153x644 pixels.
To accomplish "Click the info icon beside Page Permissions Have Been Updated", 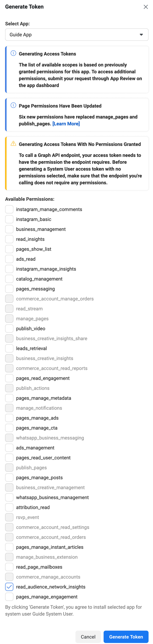I will tap(13, 105).
